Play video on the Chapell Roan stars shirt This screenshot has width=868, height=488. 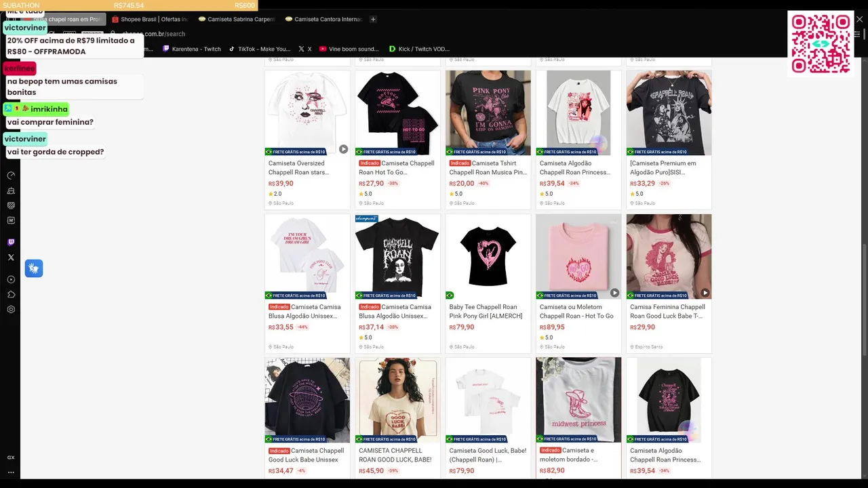(x=343, y=149)
